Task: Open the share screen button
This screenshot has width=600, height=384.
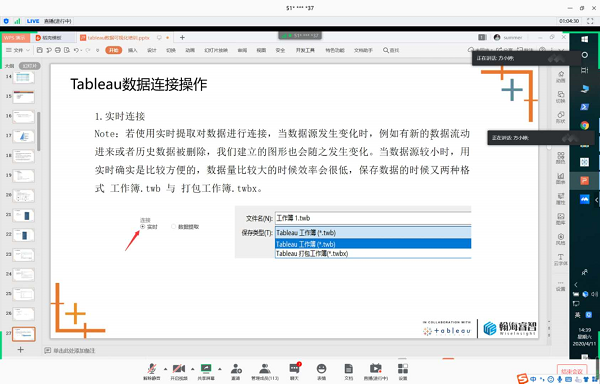Action: 206,369
